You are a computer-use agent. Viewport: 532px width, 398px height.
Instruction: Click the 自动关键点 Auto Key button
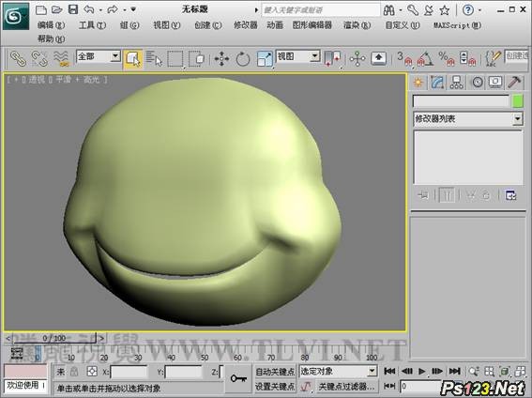point(275,372)
